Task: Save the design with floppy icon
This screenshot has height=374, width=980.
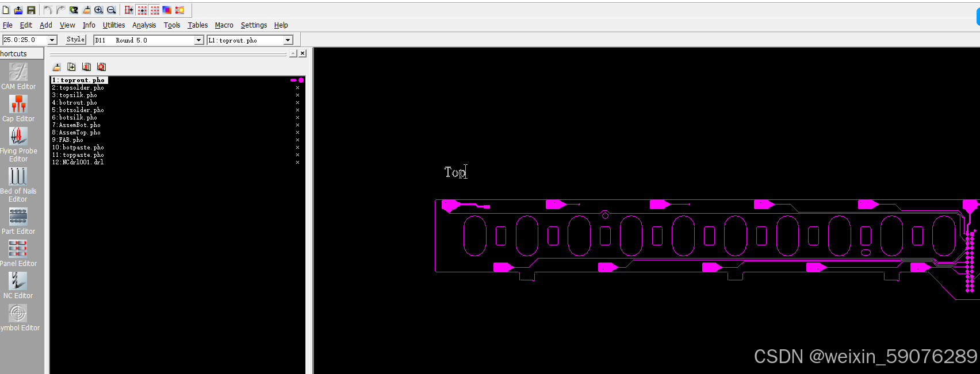Action: [x=31, y=10]
